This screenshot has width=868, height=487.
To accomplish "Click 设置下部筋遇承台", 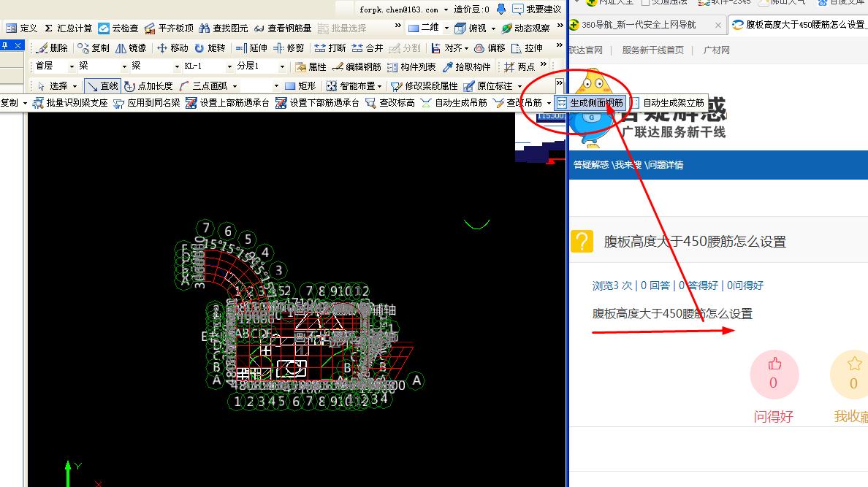I will [317, 102].
